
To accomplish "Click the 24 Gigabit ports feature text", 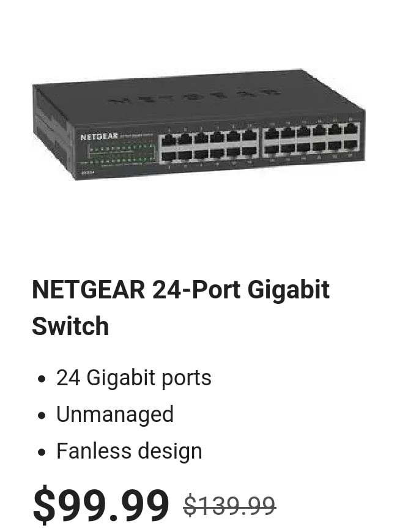I will click(134, 378).
